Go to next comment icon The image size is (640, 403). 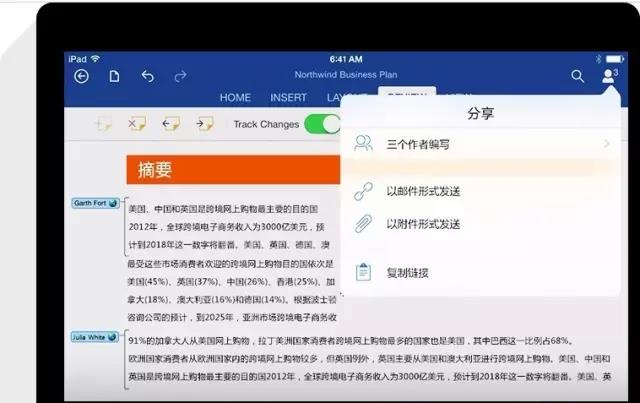pos(204,124)
